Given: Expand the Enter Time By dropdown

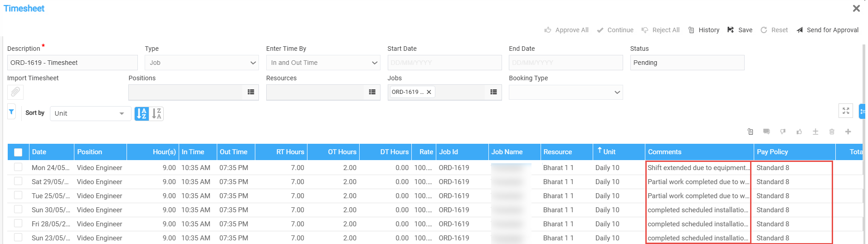Looking at the screenshot, I should (323, 63).
